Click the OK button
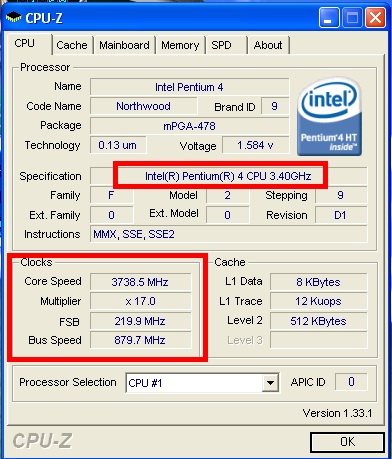 (347, 442)
